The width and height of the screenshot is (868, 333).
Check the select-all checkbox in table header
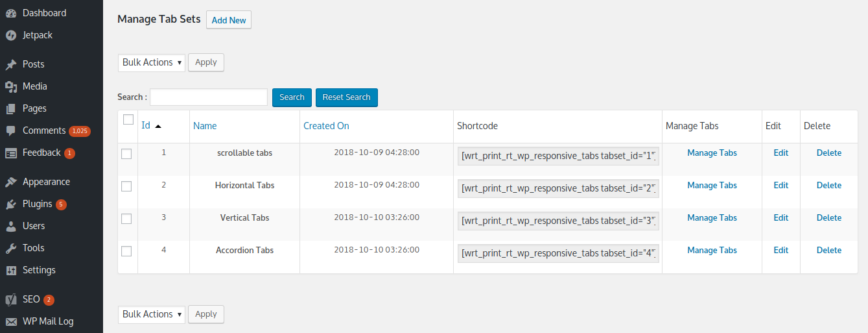128,119
